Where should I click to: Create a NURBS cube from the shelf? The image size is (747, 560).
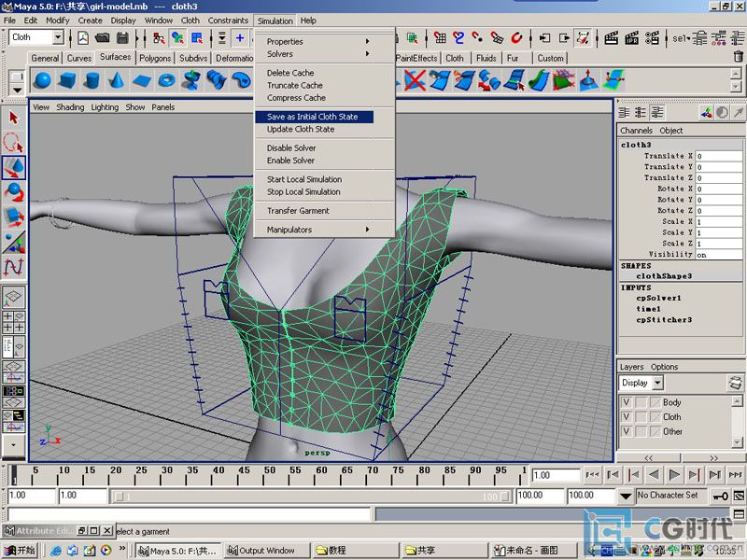(x=67, y=79)
